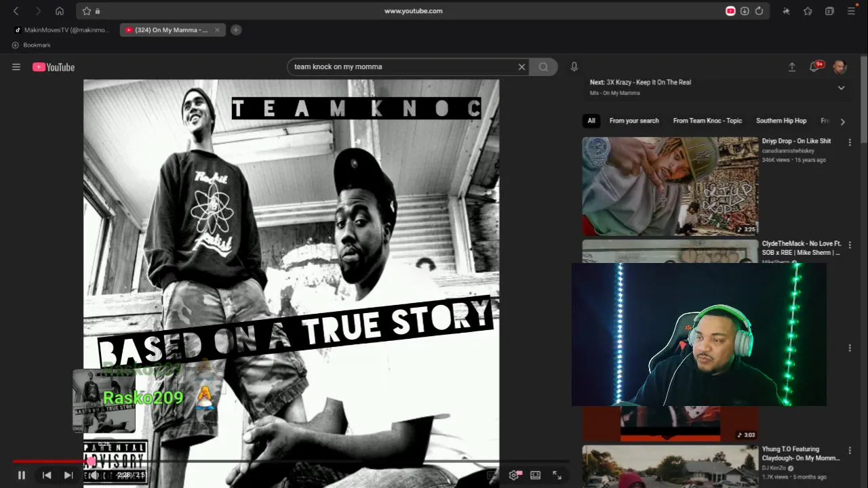
Task: Toggle theater mode in the player
Action: pyautogui.click(x=535, y=475)
